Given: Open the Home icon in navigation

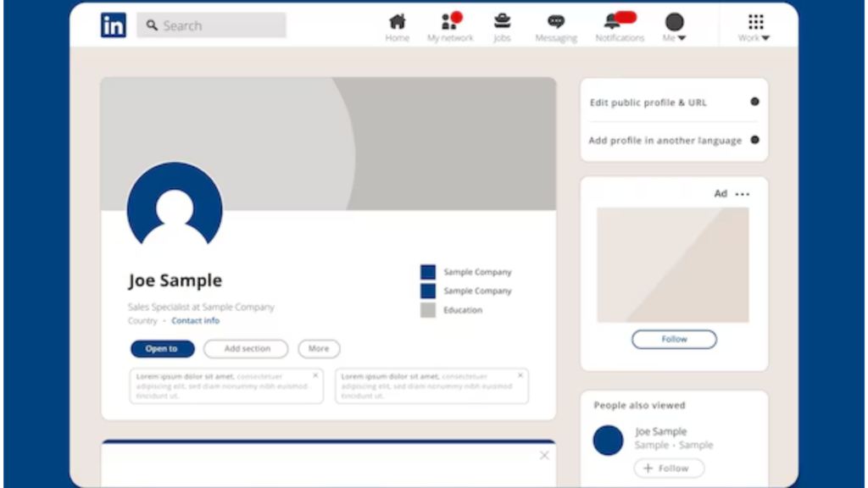Looking at the screenshot, I should 397,22.
